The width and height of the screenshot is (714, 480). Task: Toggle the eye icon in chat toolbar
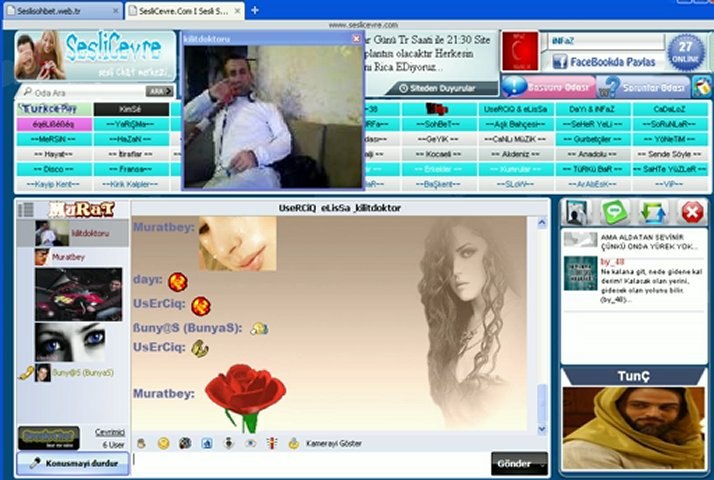(x=250, y=443)
